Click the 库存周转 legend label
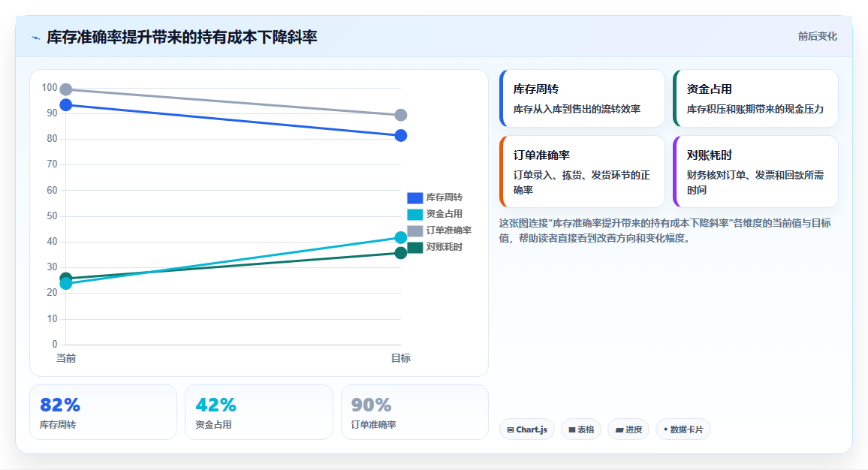The height and width of the screenshot is (470, 868). (444, 197)
